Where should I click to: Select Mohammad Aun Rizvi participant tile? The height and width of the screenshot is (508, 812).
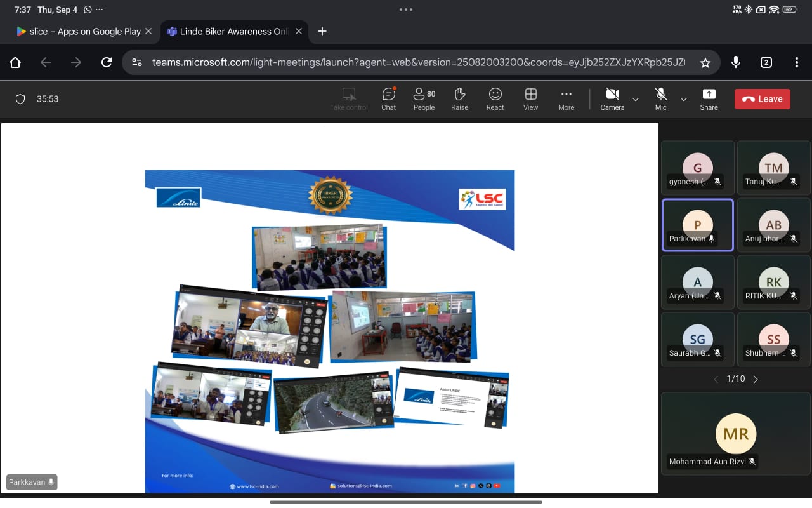pyautogui.click(x=735, y=434)
